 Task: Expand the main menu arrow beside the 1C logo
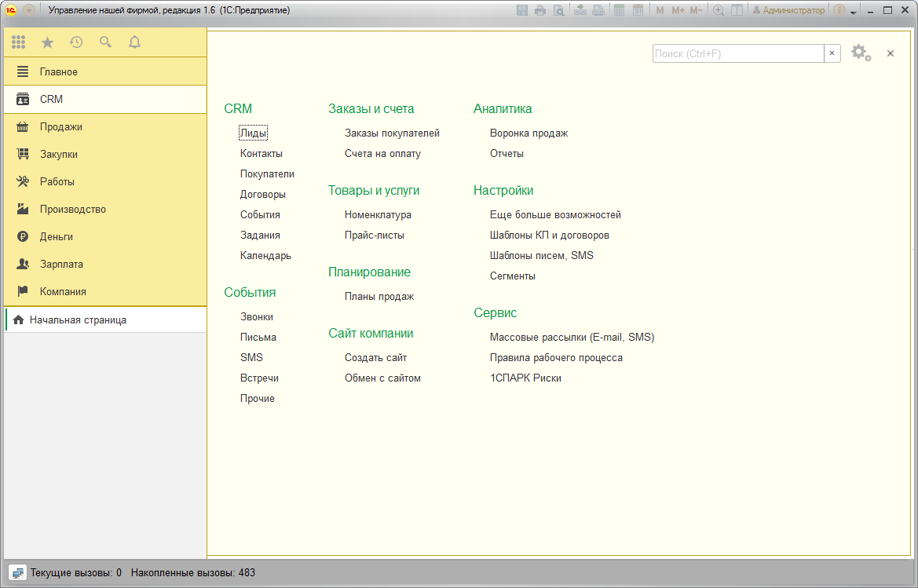pos(29,10)
